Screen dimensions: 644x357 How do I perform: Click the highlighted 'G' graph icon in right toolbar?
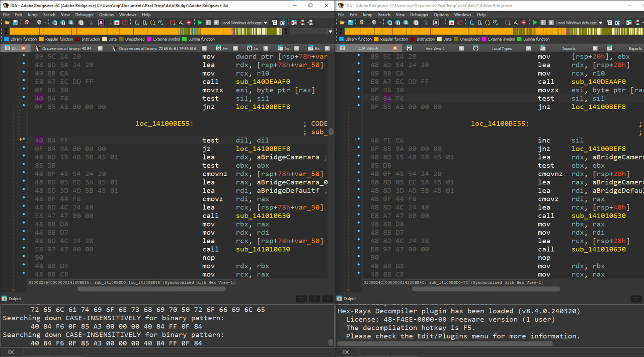617,23
